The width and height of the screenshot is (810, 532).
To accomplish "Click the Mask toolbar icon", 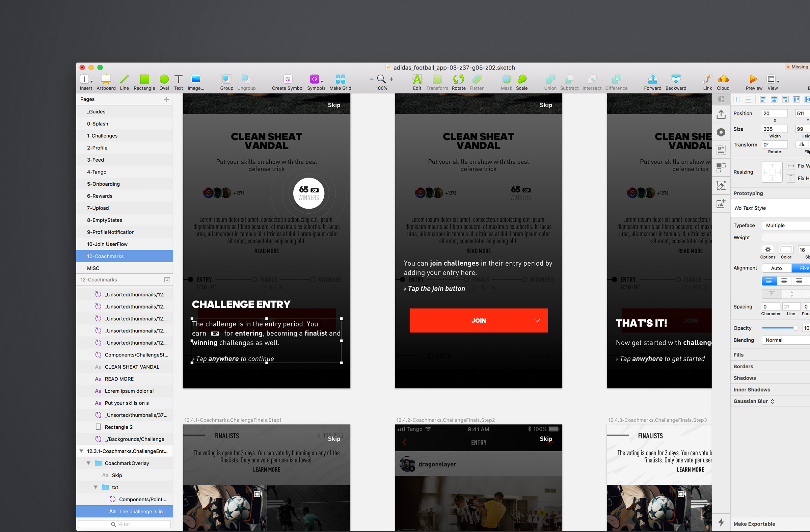I will coord(506,80).
